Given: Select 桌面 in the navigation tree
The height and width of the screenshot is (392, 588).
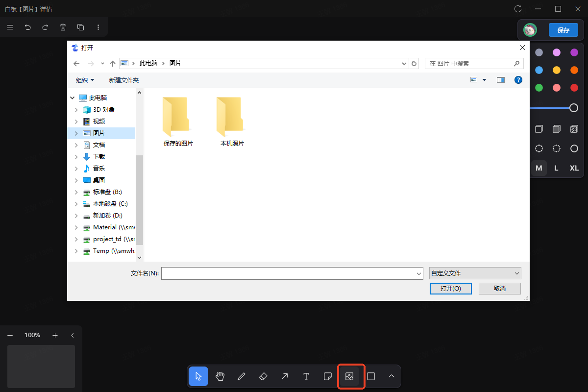Looking at the screenshot, I should pyautogui.click(x=98, y=180).
